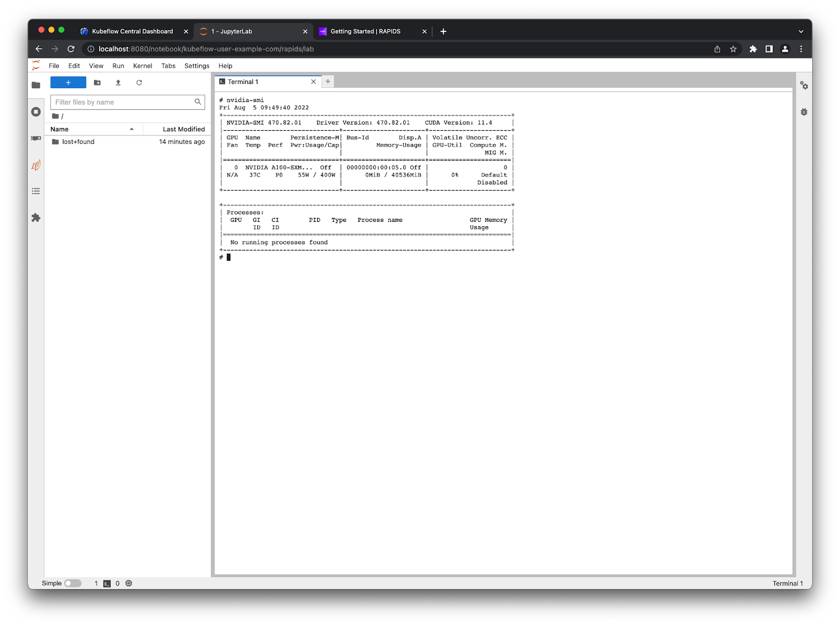Sort files by Name column

(x=93, y=129)
